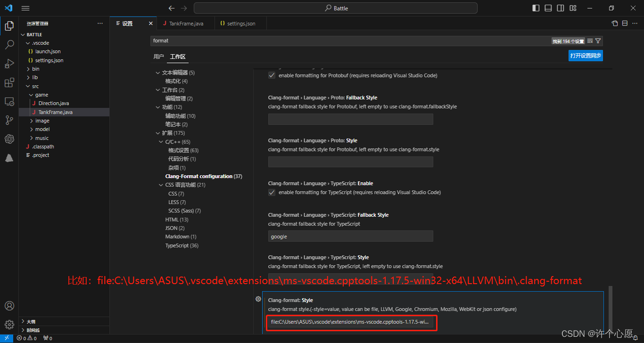Switch to TankFrame.java editor tab

186,23
